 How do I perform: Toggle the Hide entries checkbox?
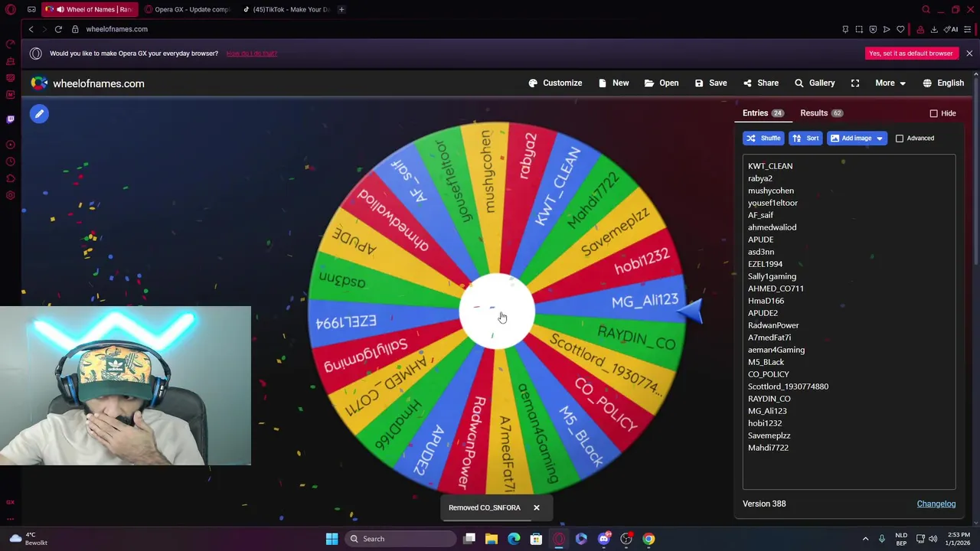(933, 113)
